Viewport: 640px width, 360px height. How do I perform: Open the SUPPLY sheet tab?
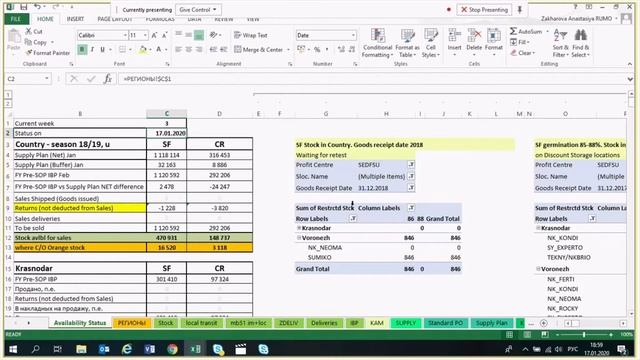pyautogui.click(x=405, y=323)
